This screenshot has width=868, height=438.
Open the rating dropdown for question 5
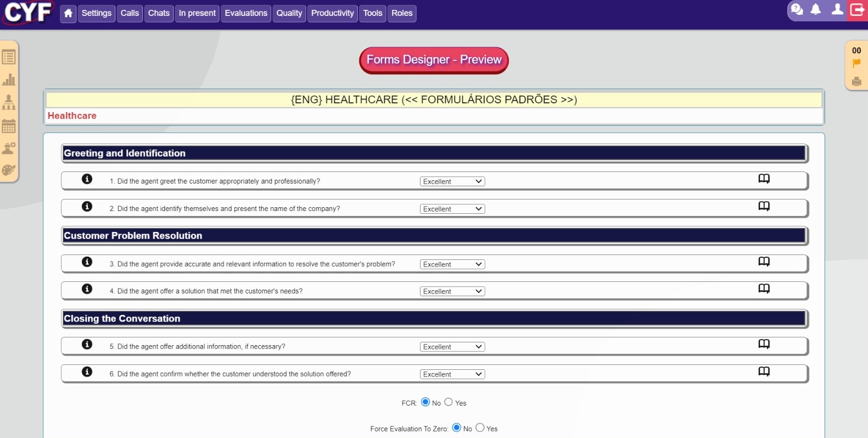(452, 347)
